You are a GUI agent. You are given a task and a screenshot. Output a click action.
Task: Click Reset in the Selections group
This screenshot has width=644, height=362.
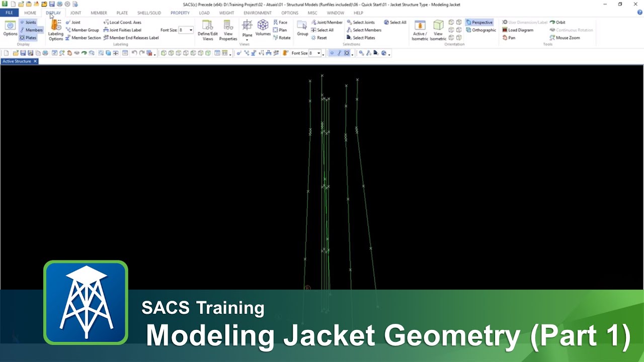point(318,38)
